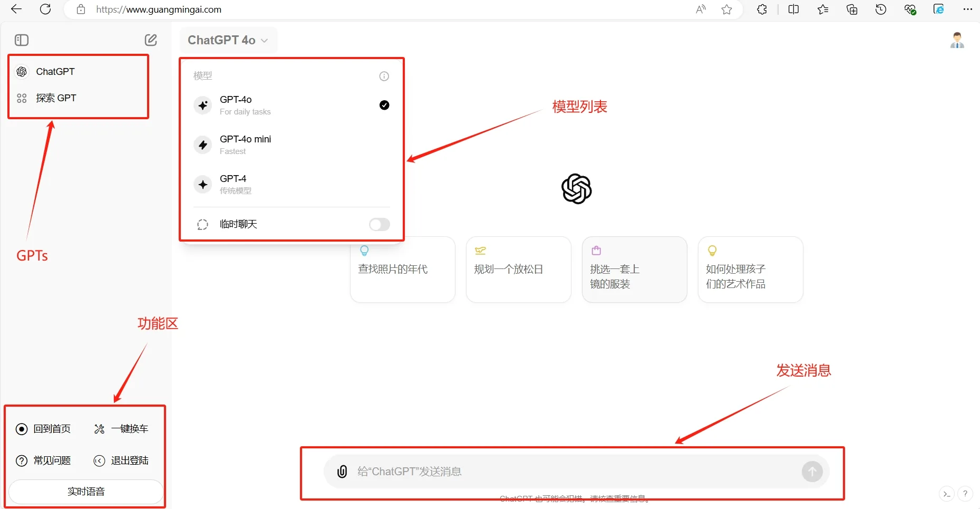Click the question mark help button

tap(965, 494)
